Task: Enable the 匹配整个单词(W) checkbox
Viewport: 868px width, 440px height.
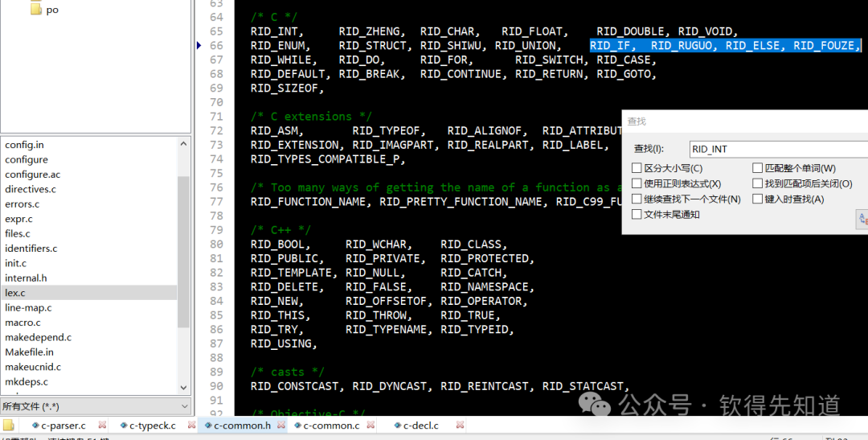Action: click(757, 168)
